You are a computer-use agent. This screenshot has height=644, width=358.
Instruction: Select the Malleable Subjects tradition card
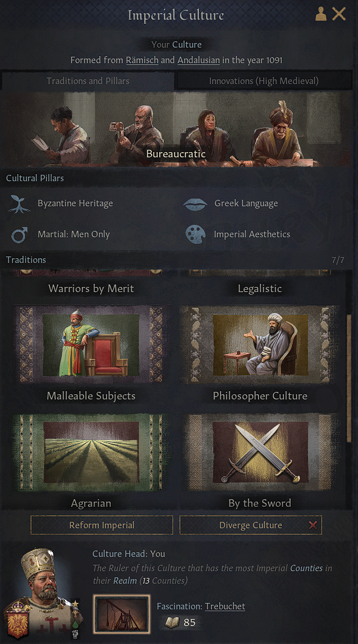[x=91, y=353]
